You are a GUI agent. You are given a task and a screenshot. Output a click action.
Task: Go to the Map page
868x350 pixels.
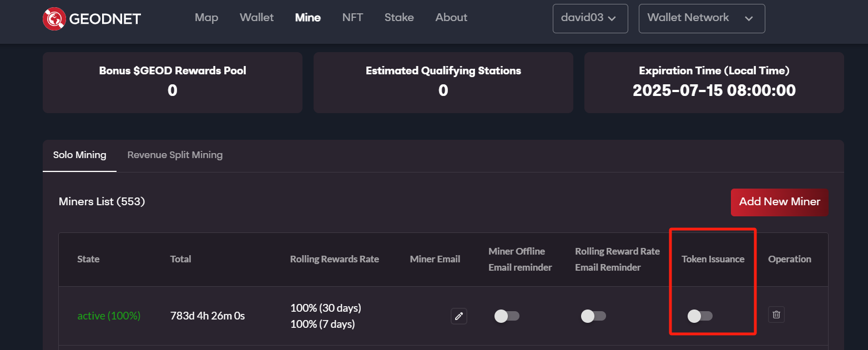click(206, 18)
